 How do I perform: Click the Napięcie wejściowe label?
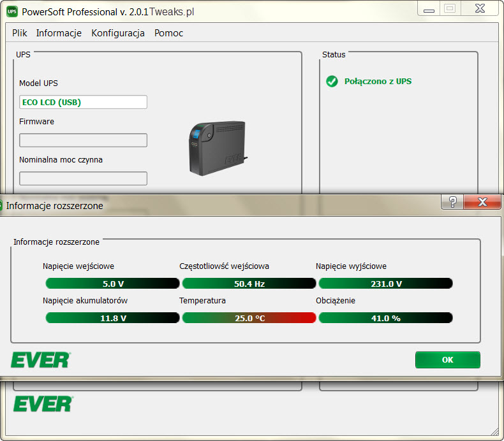78,266
